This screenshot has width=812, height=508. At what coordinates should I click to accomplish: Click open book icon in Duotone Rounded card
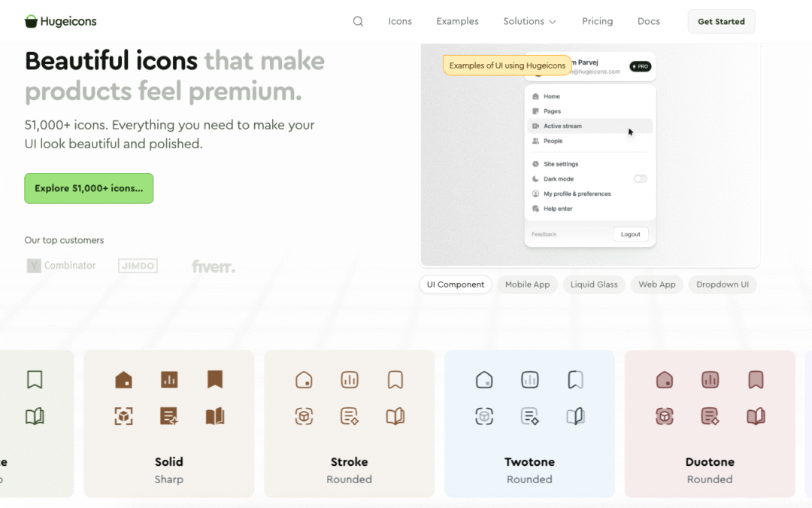[x=756, y=415]
